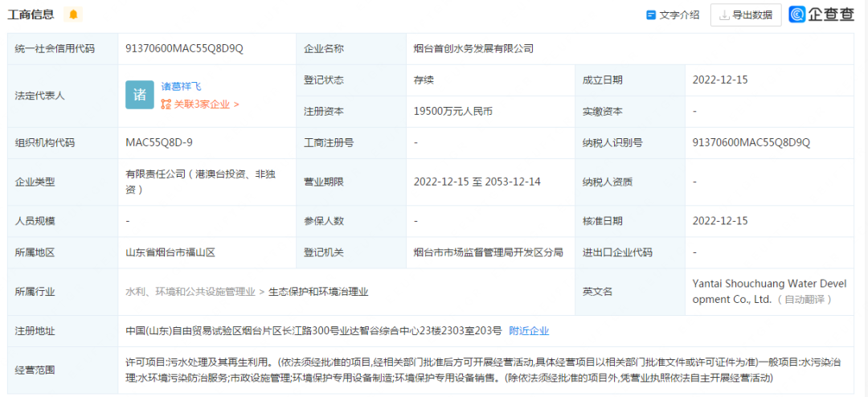Click the 实缴资本 label cell
Image resolution: width=868 pixels, height=397 pixels.
(630, 111)
